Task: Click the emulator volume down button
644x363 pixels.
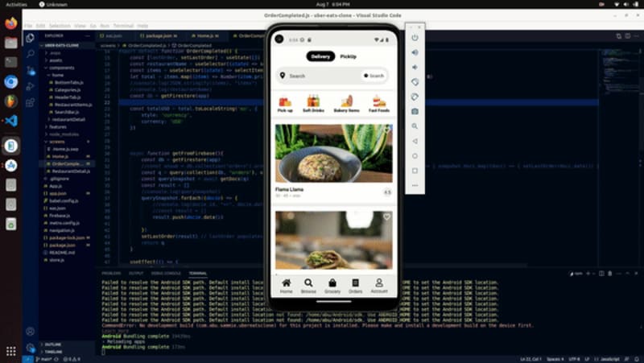Action: [x=415, y=67]
